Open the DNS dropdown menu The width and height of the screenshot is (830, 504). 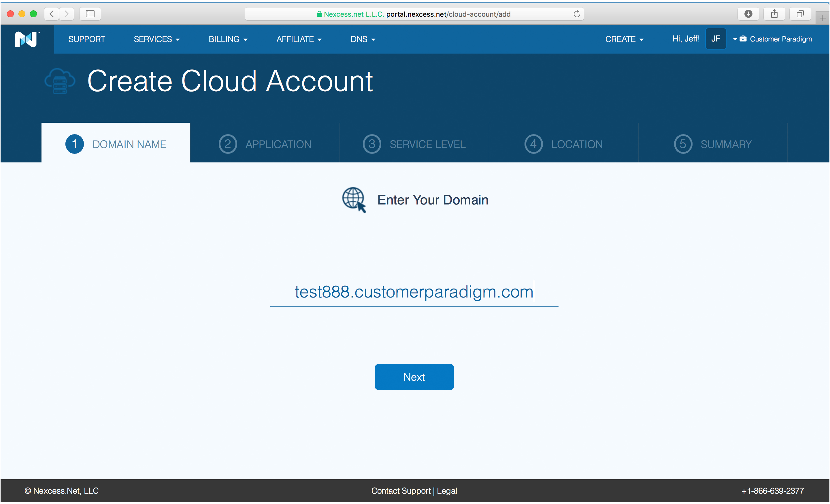pos(363,39)
